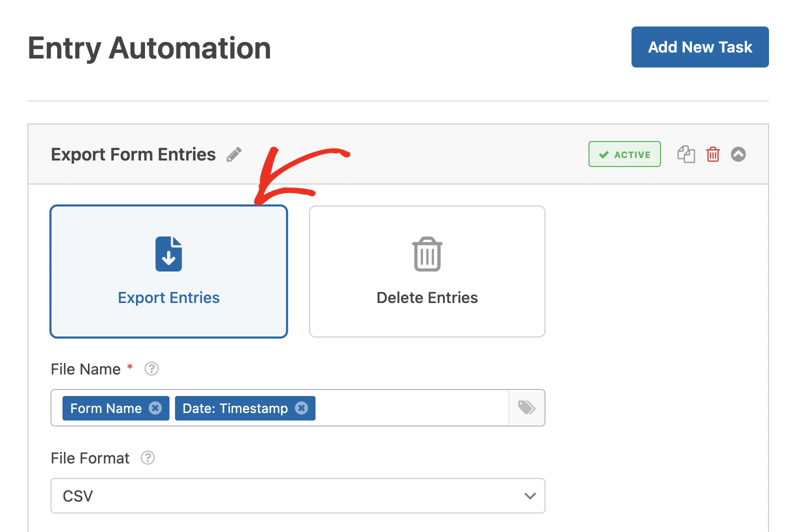
Task: Click the Date: Timestamp tag label
Action: click(235, 408)
